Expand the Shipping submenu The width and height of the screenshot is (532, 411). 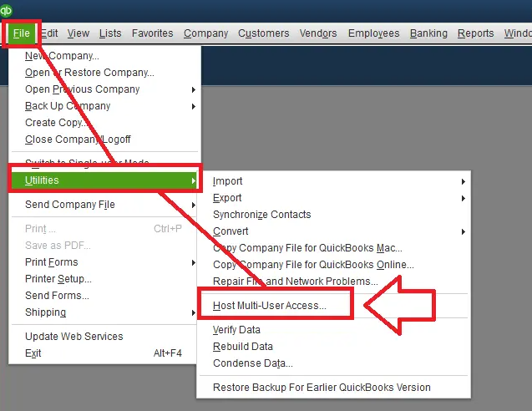coord(105,312)
